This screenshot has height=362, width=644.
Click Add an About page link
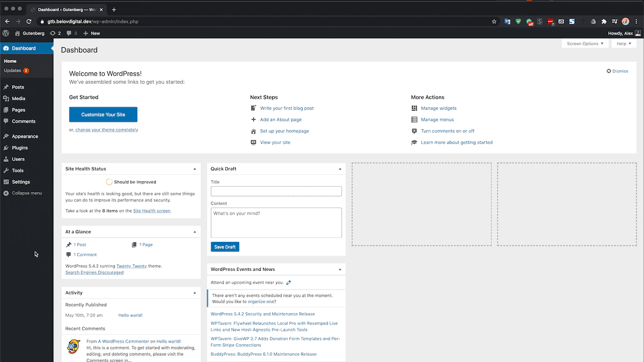coord(281,120)
